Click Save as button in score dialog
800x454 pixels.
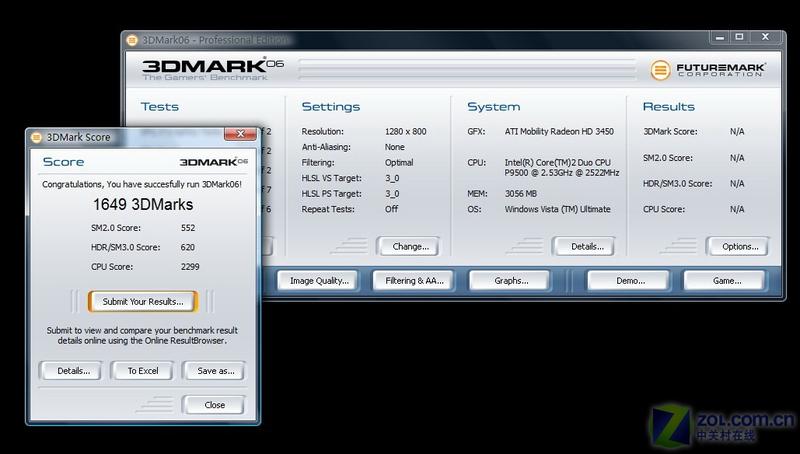point(214,371)
